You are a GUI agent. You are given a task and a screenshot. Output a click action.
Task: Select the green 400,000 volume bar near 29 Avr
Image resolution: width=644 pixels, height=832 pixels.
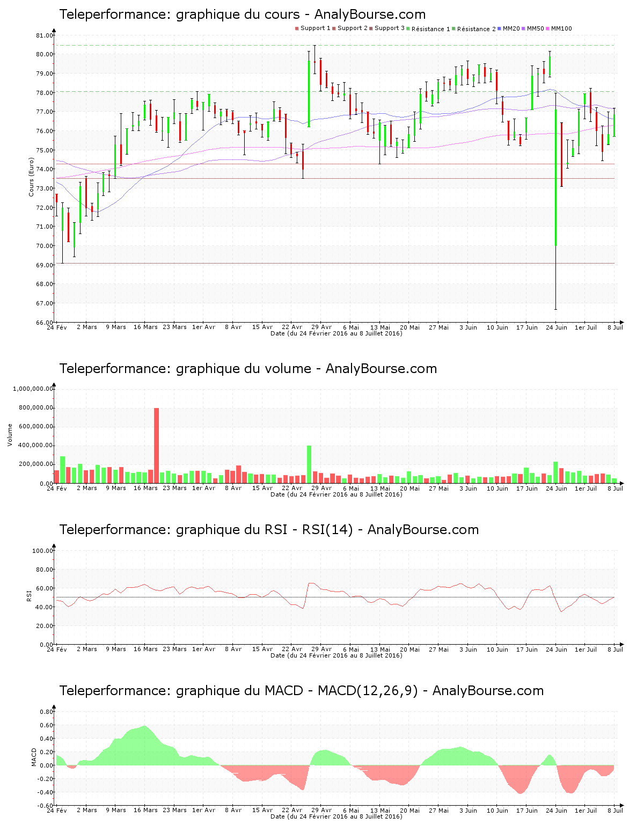(x=309, y=464)
